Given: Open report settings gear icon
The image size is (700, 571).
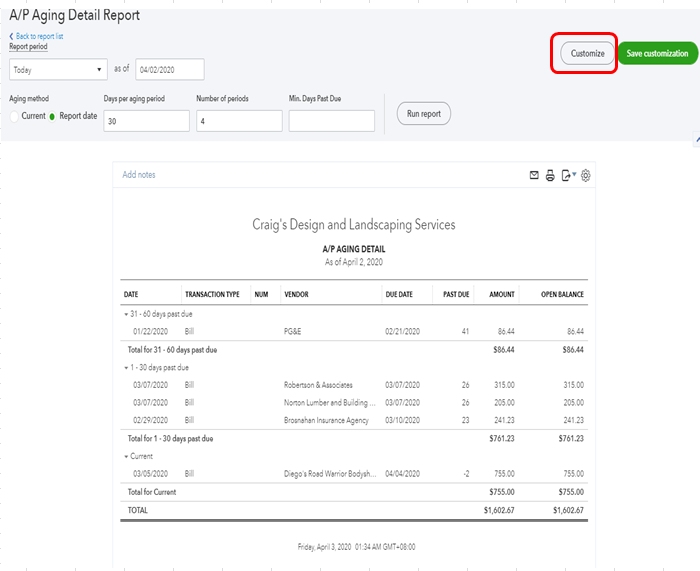Looking at the screenshot, I should 586,175.
